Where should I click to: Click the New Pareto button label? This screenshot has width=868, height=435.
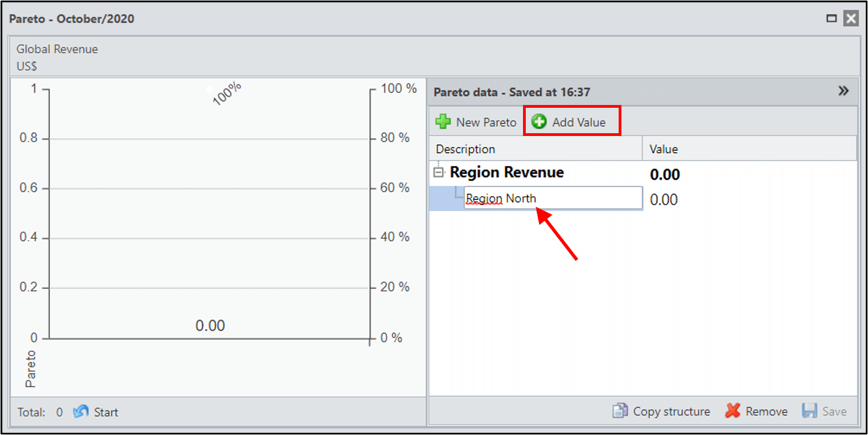point(487,122)
